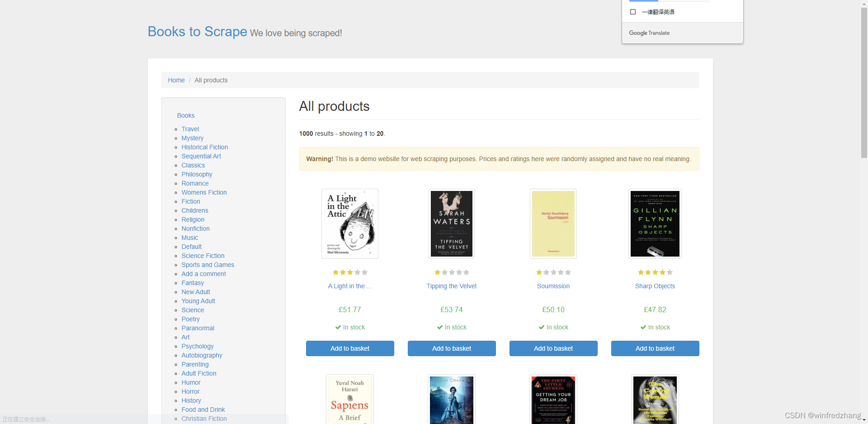The width and height of the screenshot is (868, 424).
Task: View the Nonfiction category
Action: (196, 229)
